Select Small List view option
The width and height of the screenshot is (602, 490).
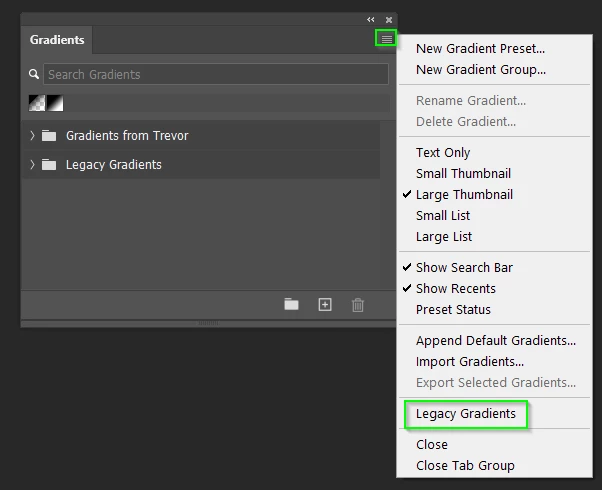[443, 216]
